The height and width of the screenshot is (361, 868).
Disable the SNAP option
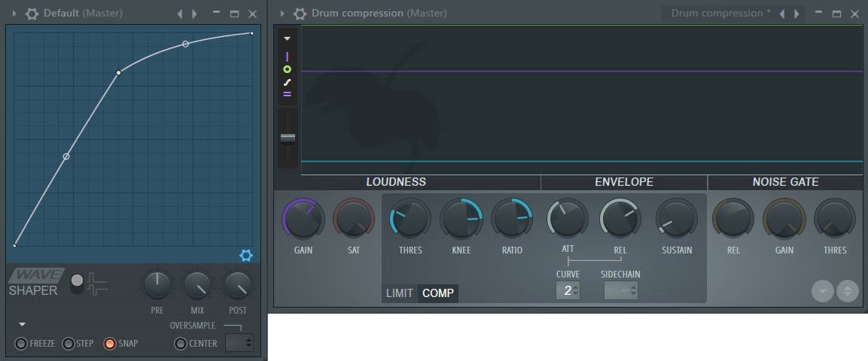pyautogui.click(x=110, y=343)
